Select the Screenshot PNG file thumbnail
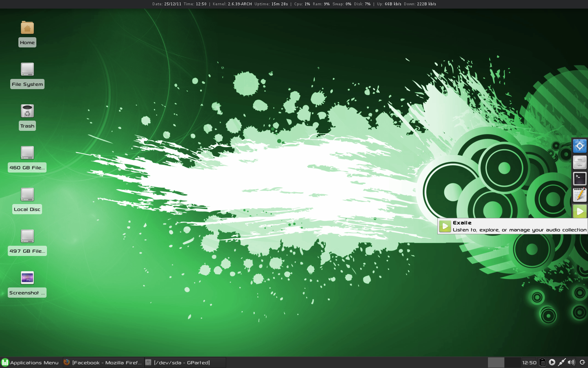 pyautogui.click(x=27, y=278)
